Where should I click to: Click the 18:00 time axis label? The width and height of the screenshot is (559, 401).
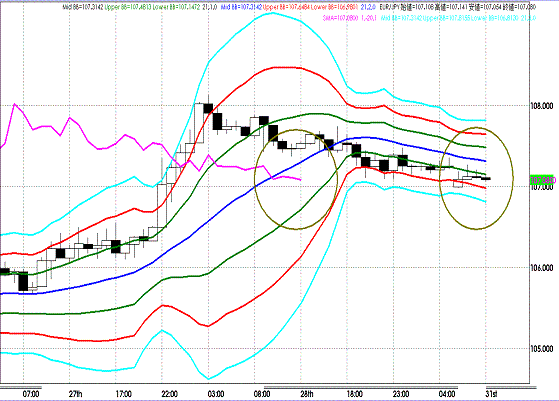pyautogui.click(x=354, y=394)
